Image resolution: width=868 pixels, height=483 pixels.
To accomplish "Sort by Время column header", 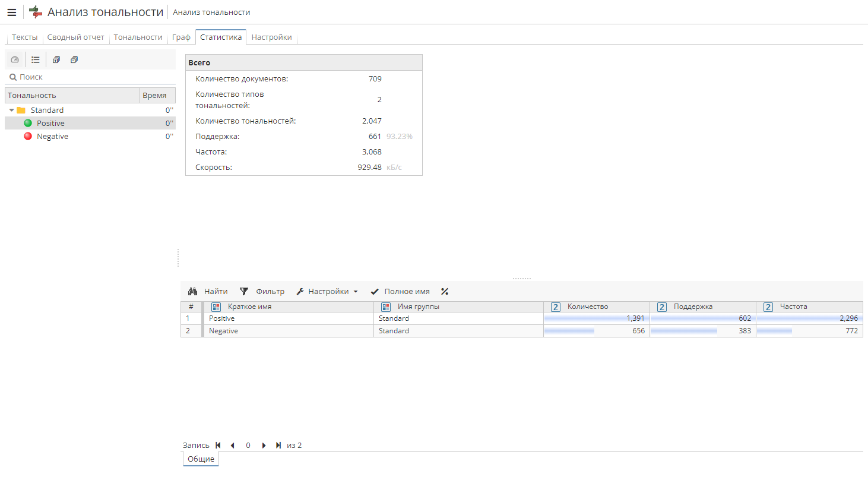I will (158, 95).
